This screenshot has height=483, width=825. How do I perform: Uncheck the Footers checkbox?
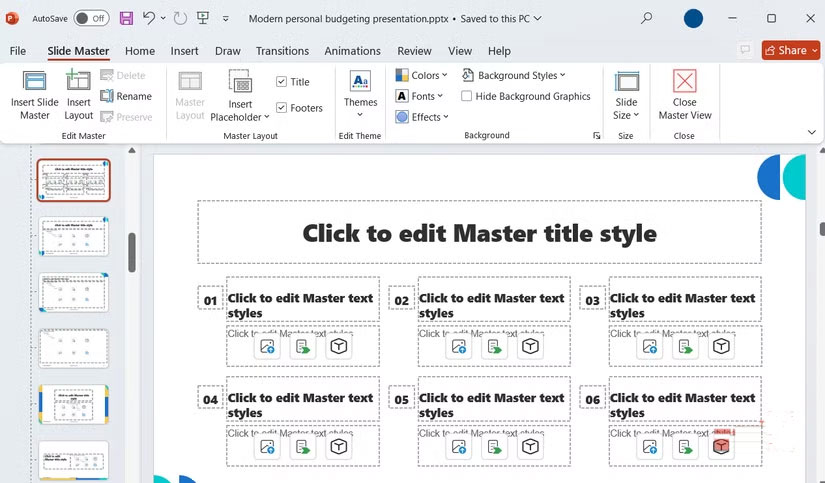point(282,108)
